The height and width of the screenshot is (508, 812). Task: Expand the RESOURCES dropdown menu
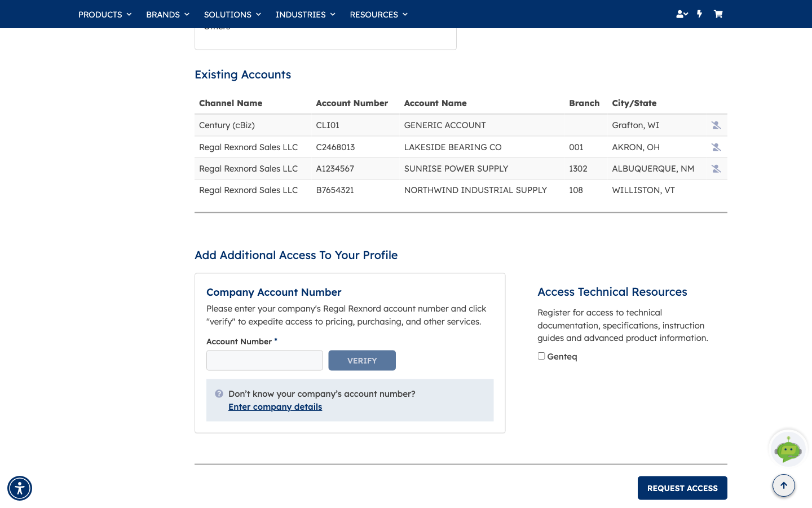point(378,14)
